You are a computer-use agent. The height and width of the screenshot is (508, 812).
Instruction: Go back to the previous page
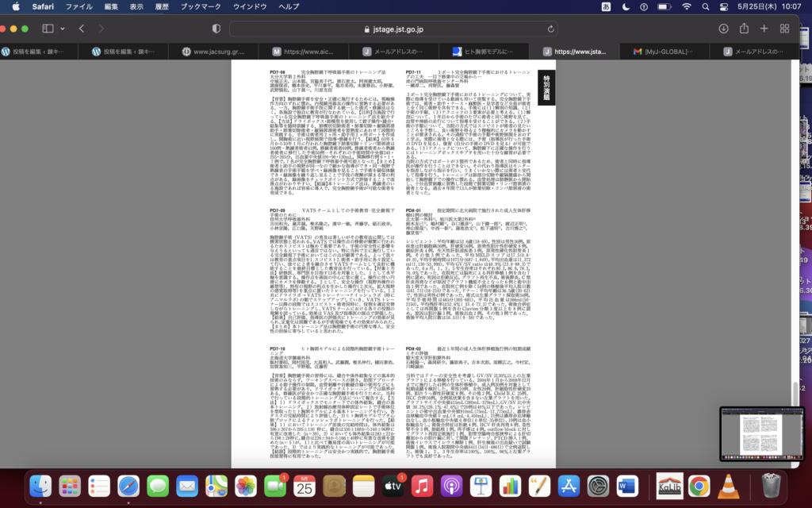pos(82,29)
